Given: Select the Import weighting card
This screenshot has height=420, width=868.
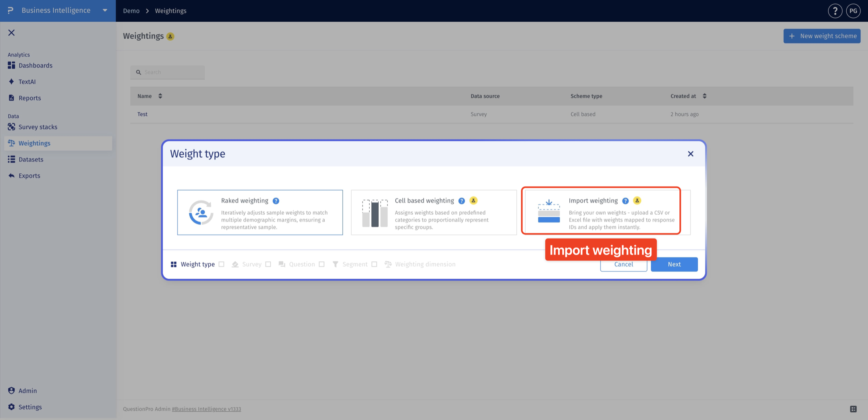Looking at the screenshot, I should point(608,212).
